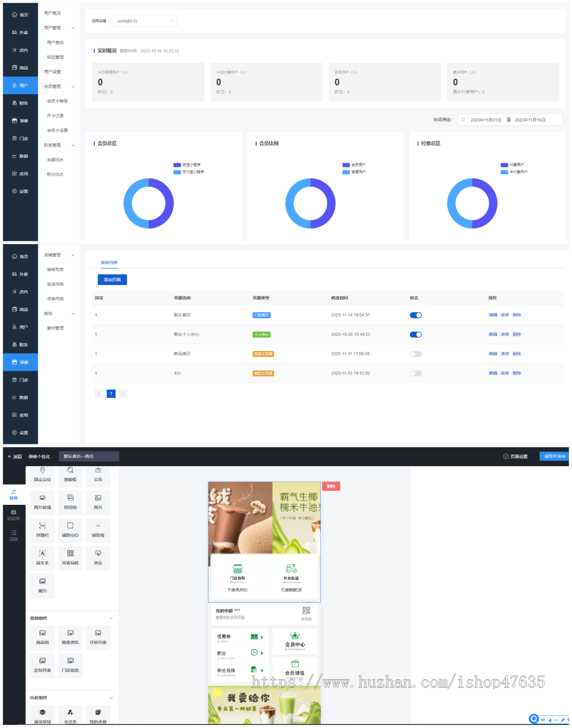Screen dimensions: 572x728
Task: Open 页面设置 page settings in editor header
Action: (x=515, y=457)
